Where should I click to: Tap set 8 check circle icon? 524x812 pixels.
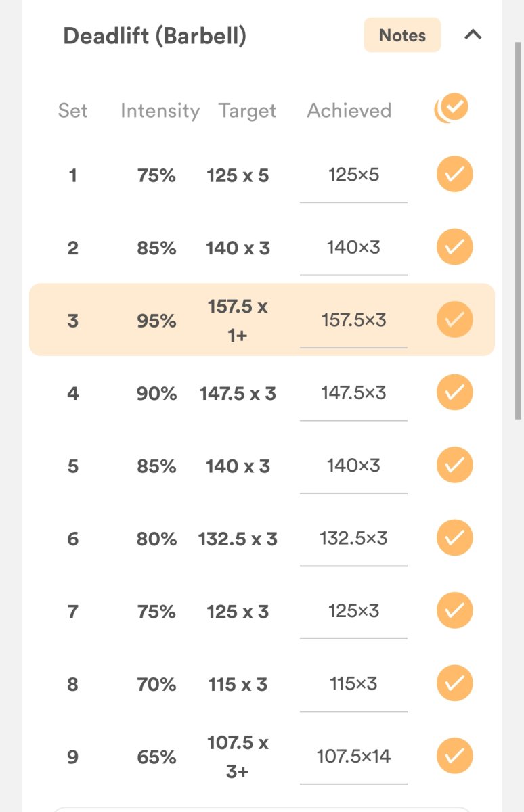[454, 683]
